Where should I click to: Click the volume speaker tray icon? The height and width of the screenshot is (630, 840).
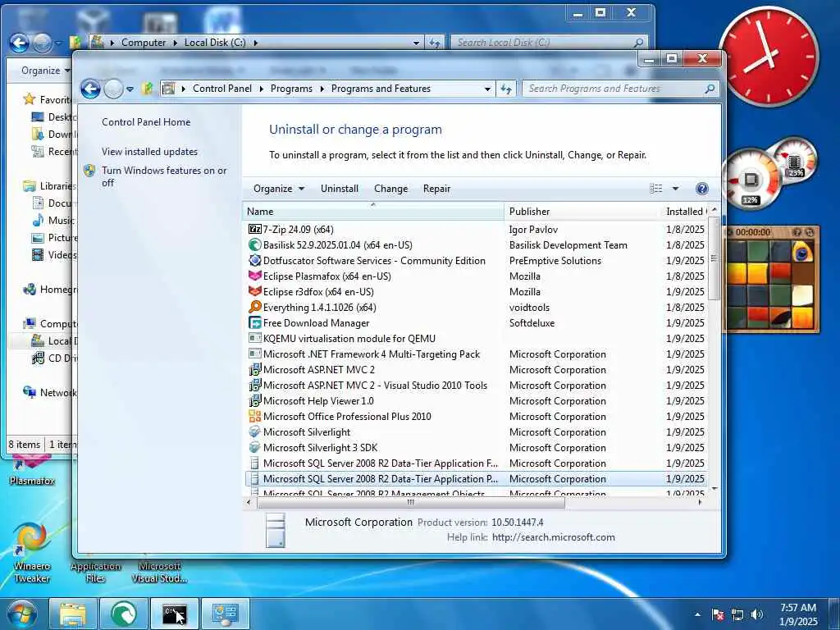point(757,614)
